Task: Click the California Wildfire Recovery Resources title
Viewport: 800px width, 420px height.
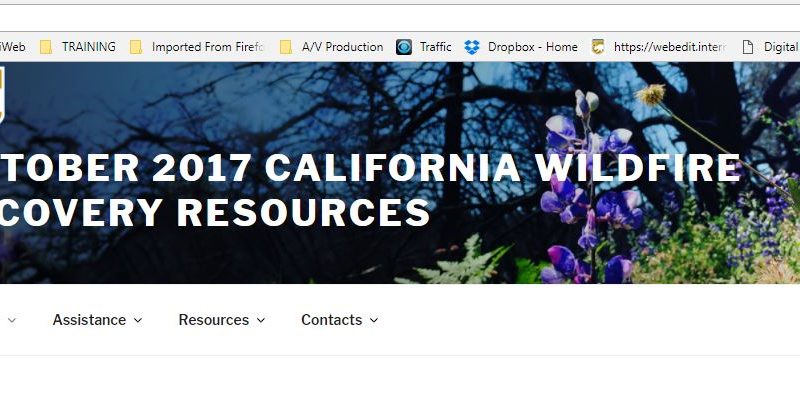Action: pyautogui.click(x=370, y=190)
